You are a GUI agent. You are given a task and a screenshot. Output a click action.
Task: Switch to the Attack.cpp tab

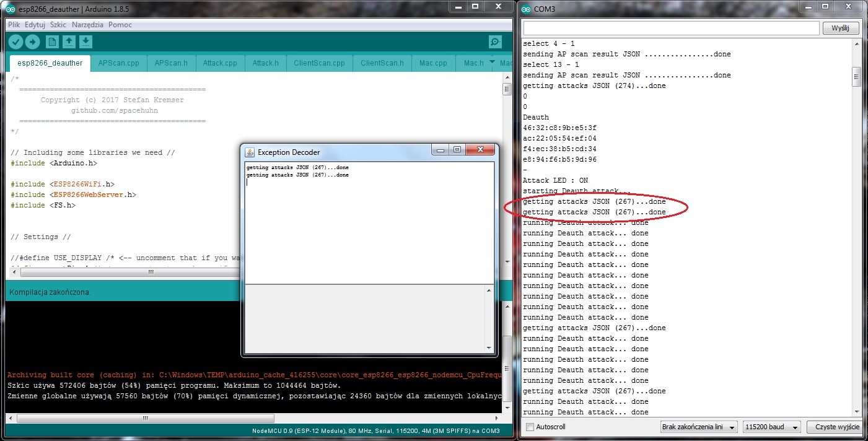pyautogui.click(x=220, y=63)
